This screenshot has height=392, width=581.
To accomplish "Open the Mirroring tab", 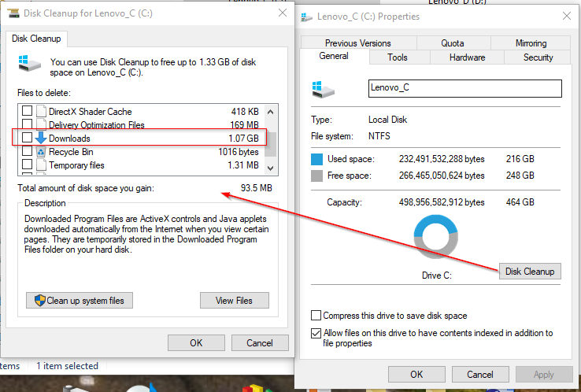I will click(531, 43).
